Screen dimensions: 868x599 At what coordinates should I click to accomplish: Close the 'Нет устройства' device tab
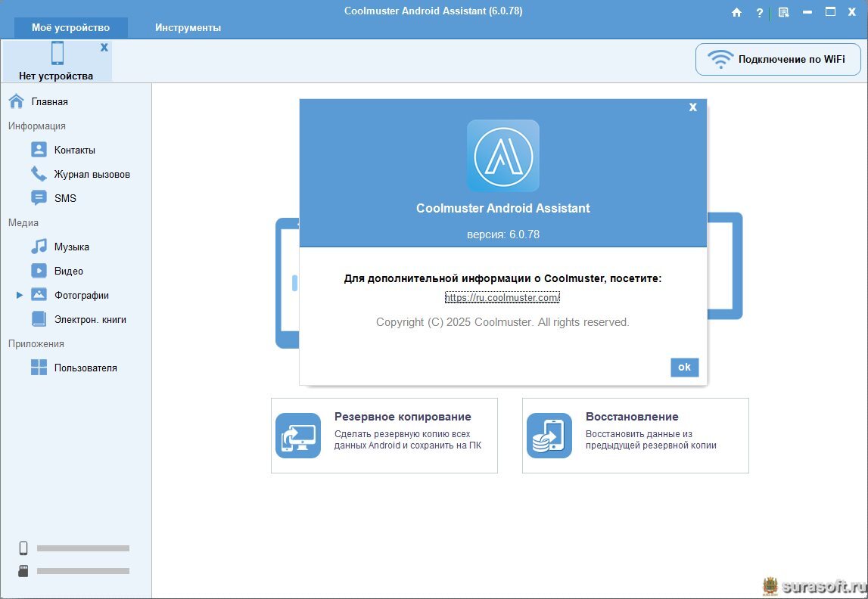[104, 48]
